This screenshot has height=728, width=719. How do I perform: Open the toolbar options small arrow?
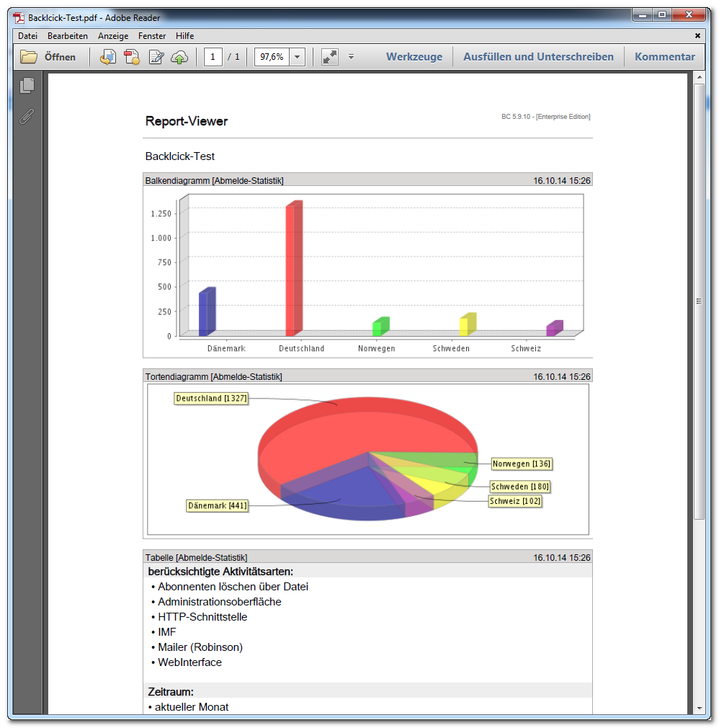352,57
